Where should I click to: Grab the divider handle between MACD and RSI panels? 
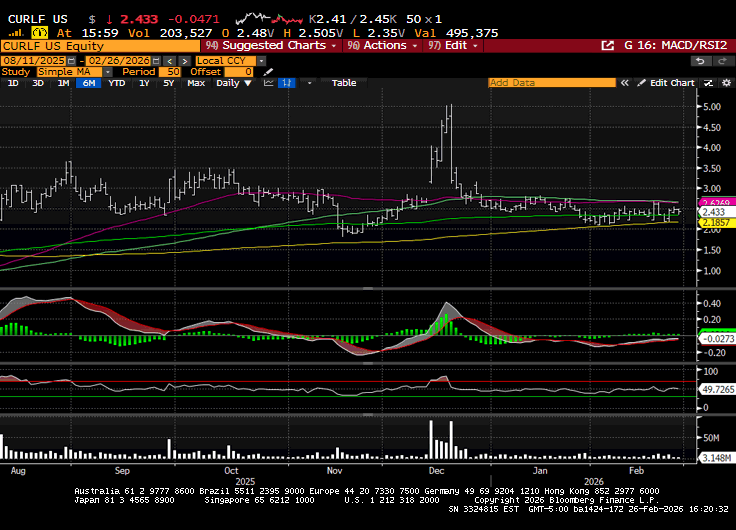[x=368, y=363]
